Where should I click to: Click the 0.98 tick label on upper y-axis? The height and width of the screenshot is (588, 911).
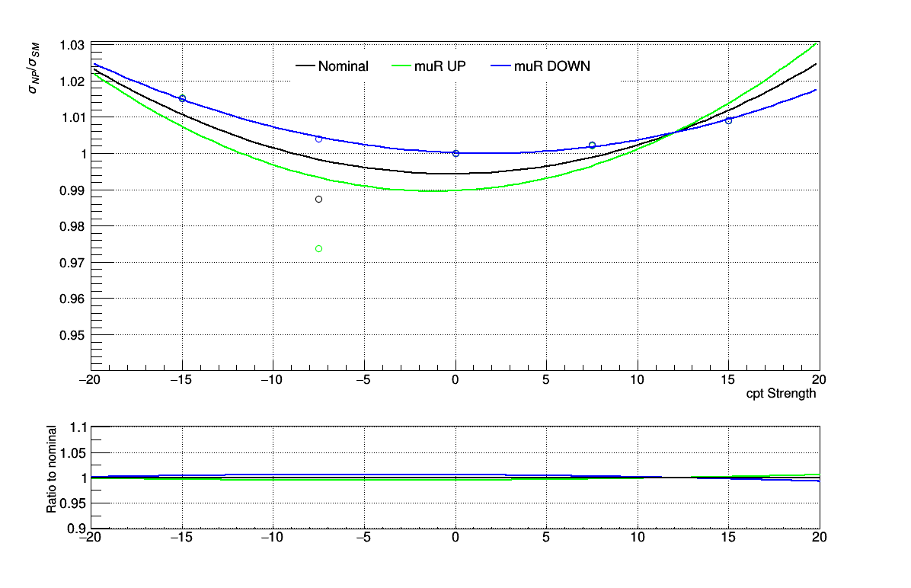(72, 227)
